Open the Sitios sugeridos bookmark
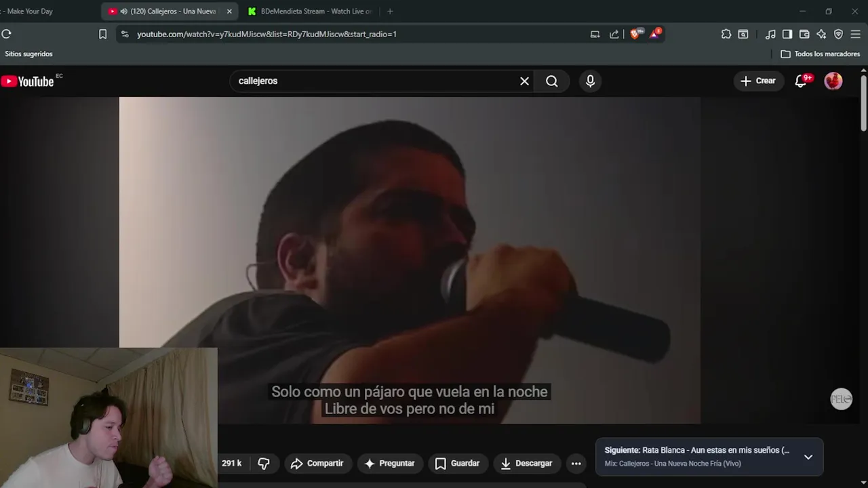Screen dimensions: 868x488 pyautogui.click(x=28, y=54)
